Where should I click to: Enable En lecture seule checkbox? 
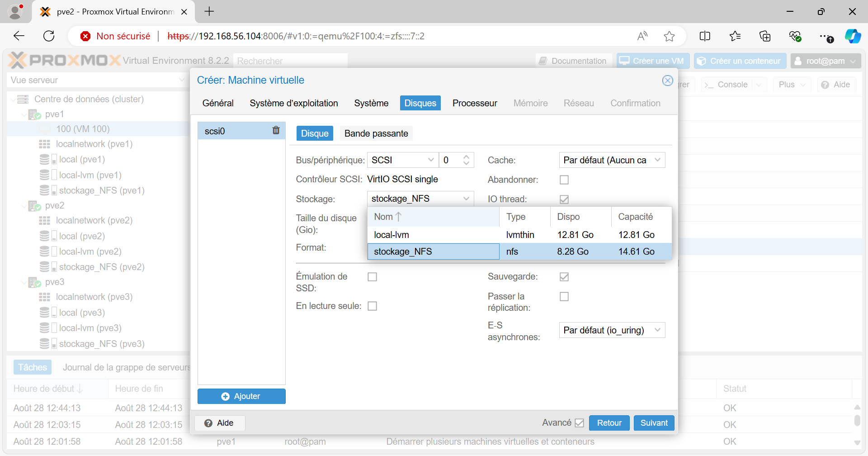(x=372, y=306)
